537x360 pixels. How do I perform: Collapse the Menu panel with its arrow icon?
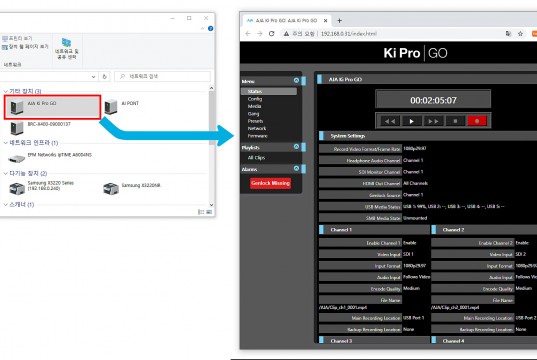pyautogui.click(x=296, y=80)
